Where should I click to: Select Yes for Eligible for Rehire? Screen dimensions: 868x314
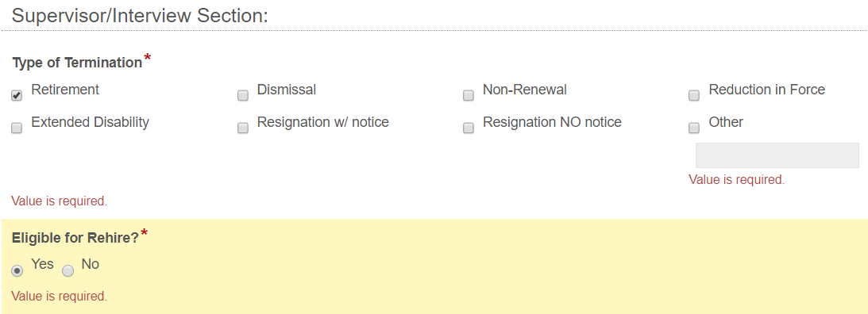17,271
